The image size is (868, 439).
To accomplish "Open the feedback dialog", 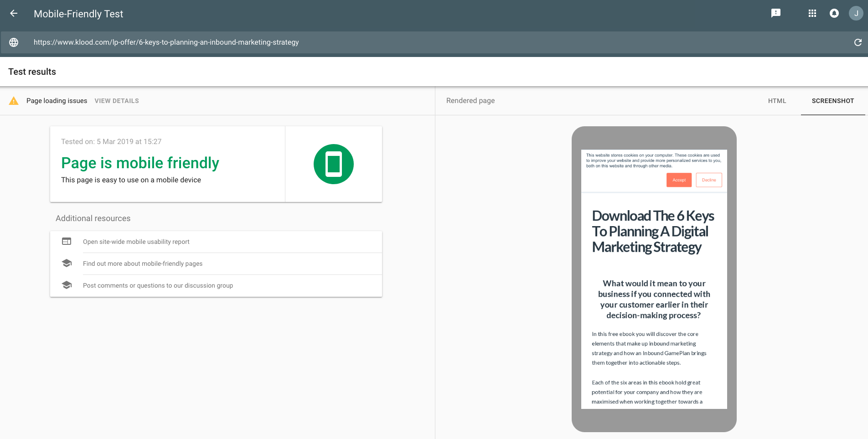I will click(x=776, y=13).
